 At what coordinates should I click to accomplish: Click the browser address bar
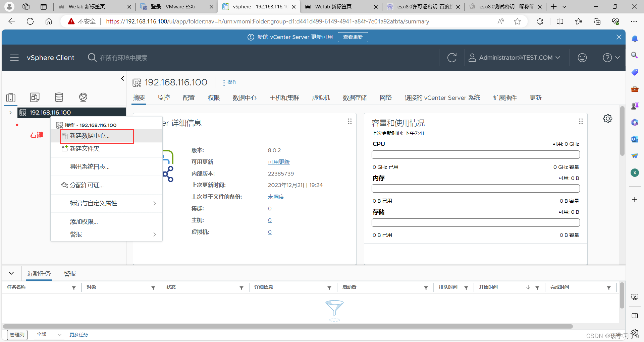point(267,21)
